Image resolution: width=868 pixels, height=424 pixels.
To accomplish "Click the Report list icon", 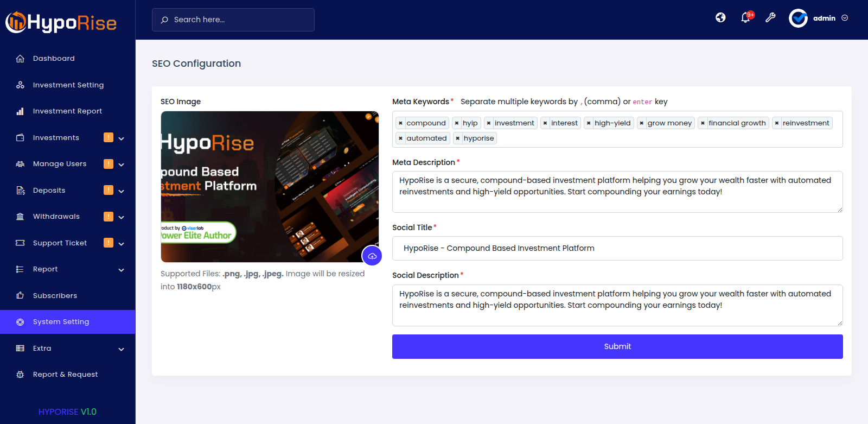I will (20, 269).
